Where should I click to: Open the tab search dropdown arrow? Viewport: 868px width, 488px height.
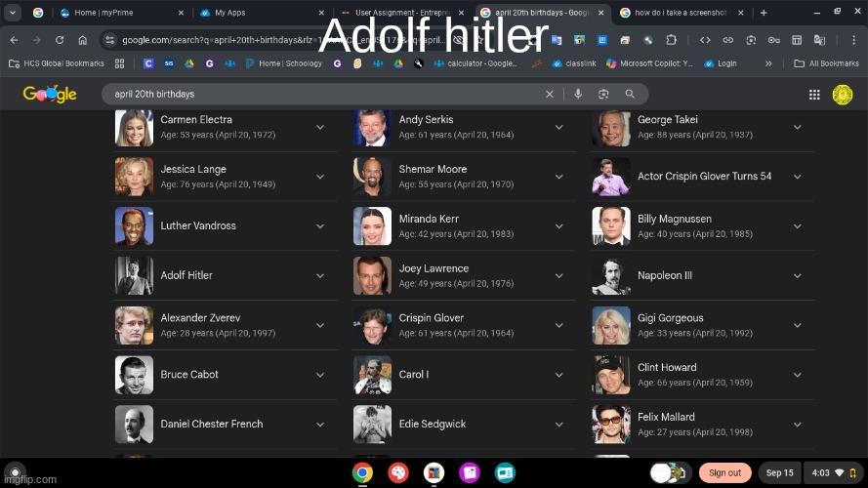[12, 13]
